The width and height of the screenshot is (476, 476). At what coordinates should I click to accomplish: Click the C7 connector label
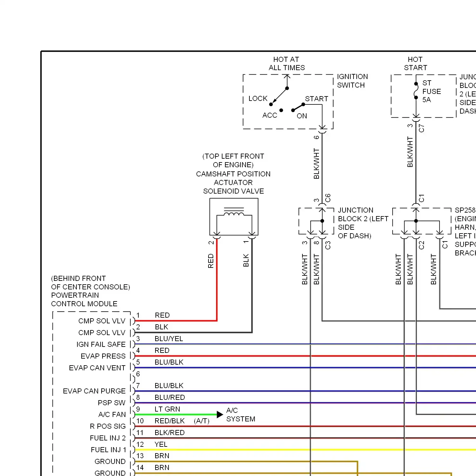point(421,128)
